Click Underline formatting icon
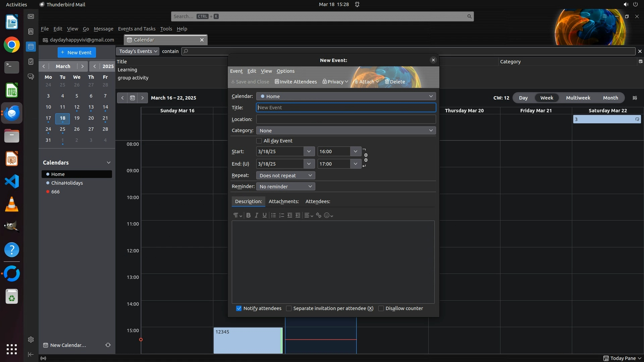Viewport: 644px width, 362px height. 264,215
